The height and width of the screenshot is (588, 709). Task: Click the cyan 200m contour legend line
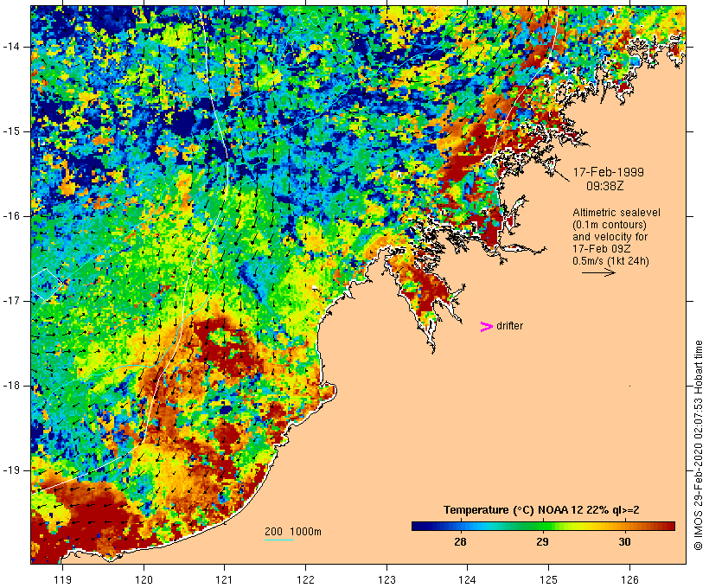[279, 540]
